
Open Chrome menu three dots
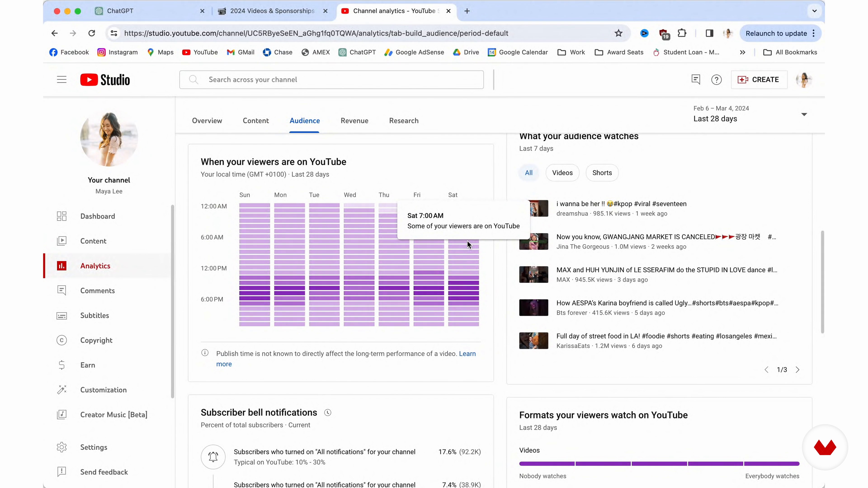click(814, 33)
